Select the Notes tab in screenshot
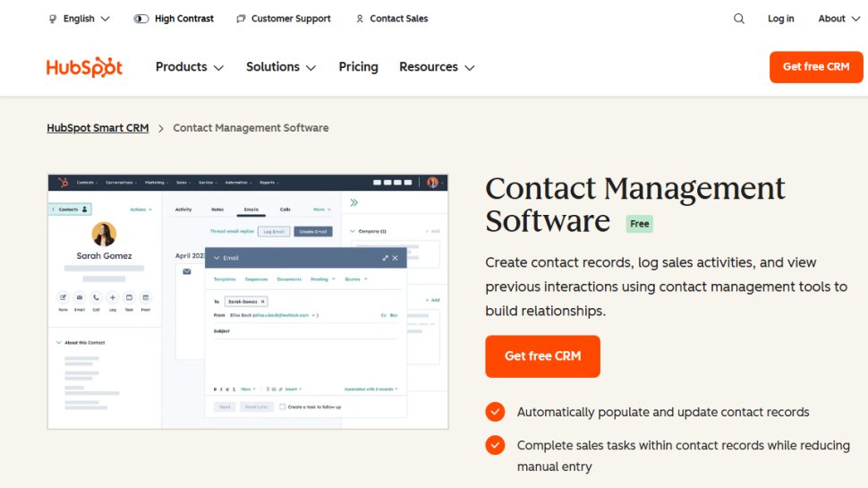This screenshot has height=488, width=868. (x=217, y=210)
